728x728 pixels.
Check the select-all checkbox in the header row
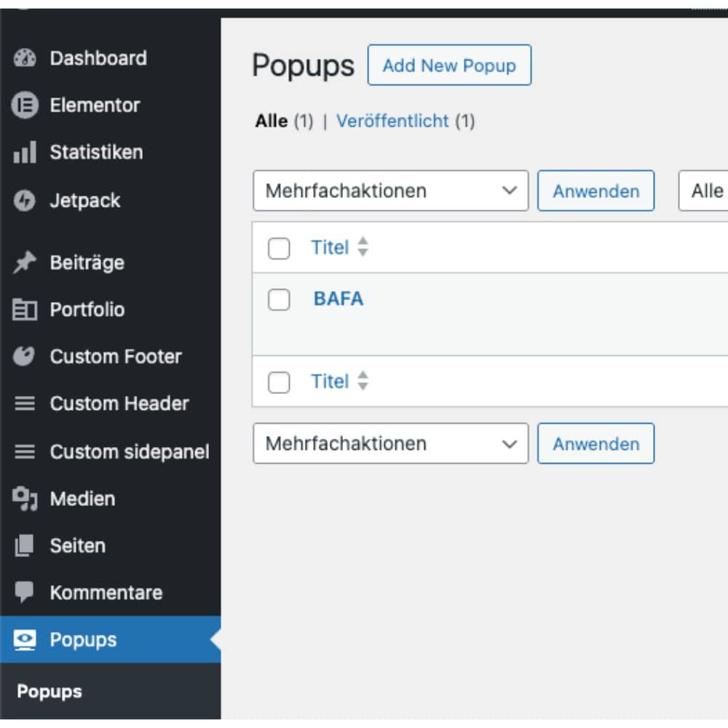[279, 248]
